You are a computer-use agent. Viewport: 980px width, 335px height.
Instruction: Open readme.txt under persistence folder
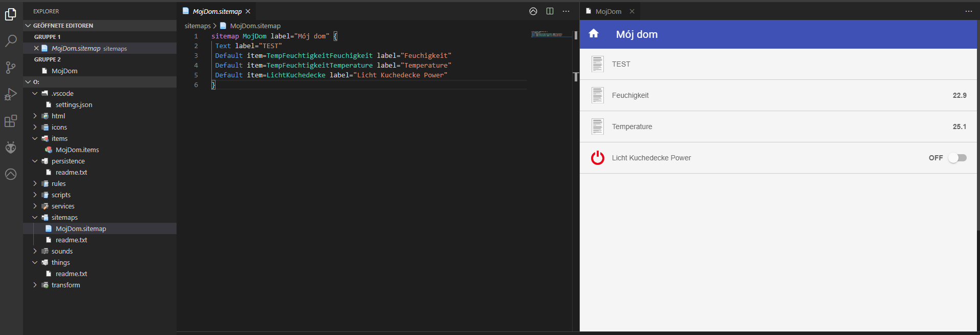coord(72,172)
